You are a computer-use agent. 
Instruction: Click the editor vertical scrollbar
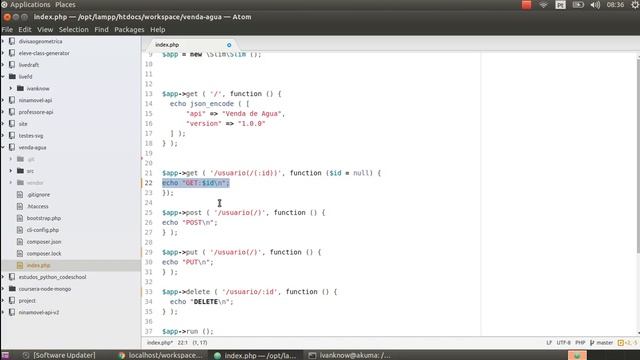pyautogui.click(x=638, y=157)
